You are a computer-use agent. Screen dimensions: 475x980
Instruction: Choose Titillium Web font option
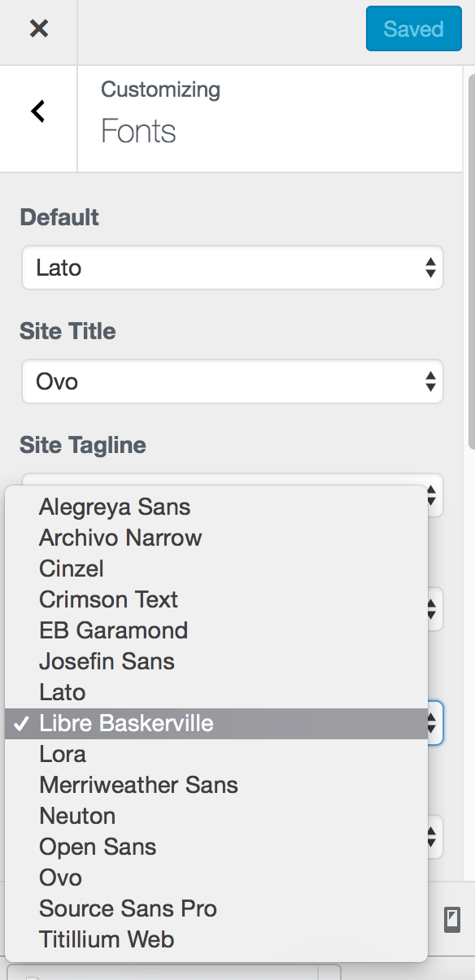(216, 939)
